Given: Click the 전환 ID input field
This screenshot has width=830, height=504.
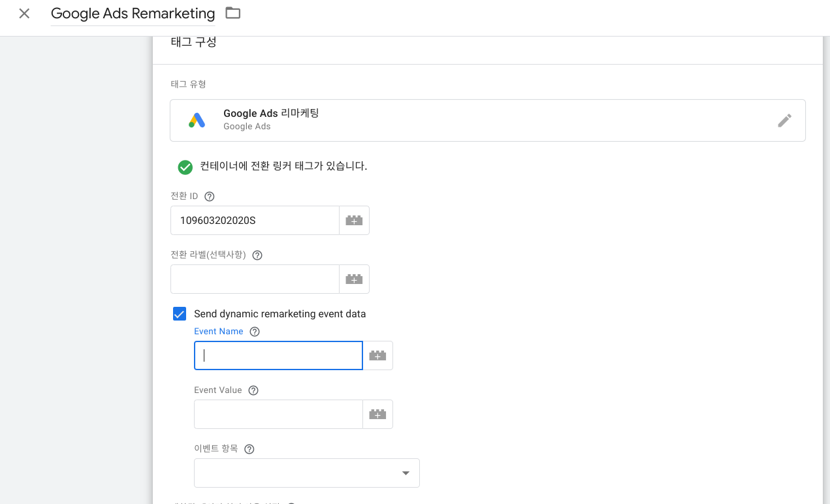Looking at the screenshot, I should 255,221.
